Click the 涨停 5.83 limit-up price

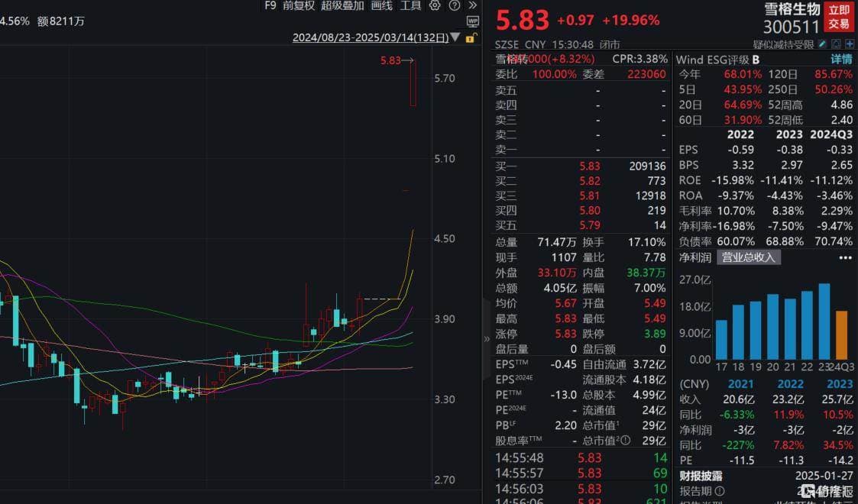[565, 334]
